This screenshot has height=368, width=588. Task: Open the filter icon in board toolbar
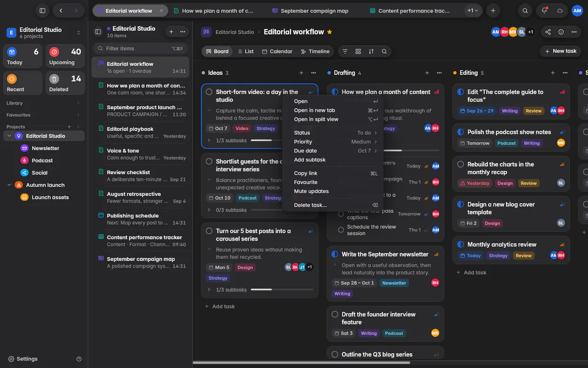tap(345, 52)
